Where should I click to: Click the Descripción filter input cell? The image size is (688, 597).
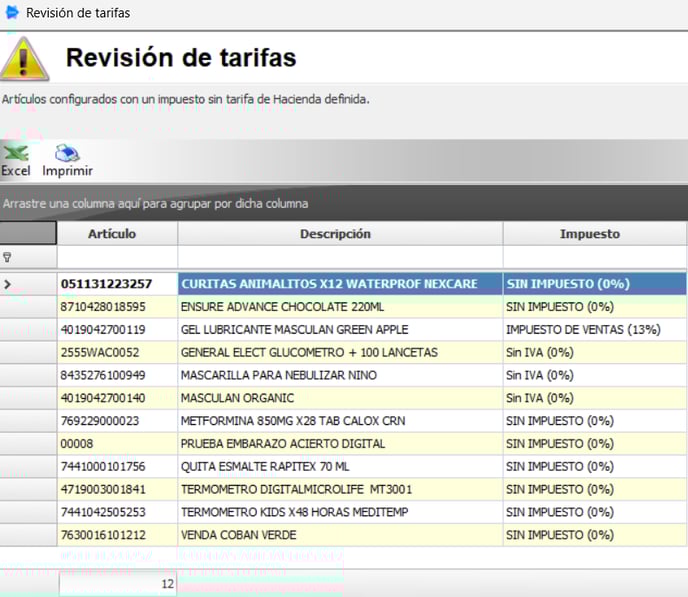click(340, 257)
